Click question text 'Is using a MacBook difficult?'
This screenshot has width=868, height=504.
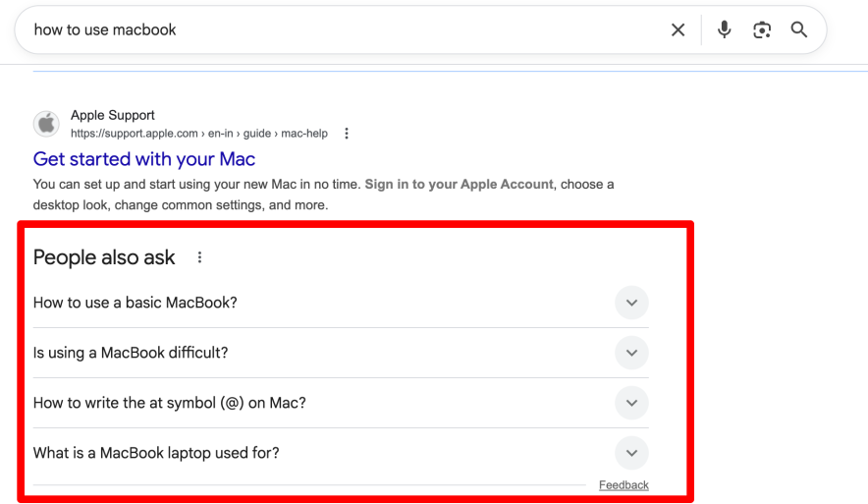pos(131,353)
